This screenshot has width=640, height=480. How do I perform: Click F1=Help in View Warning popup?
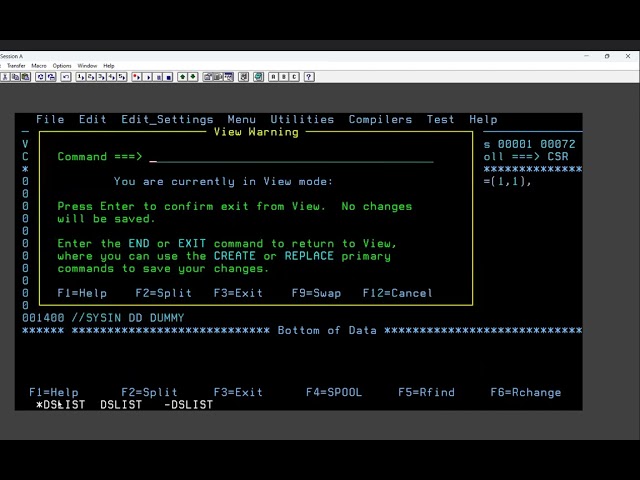coord(82,293)
